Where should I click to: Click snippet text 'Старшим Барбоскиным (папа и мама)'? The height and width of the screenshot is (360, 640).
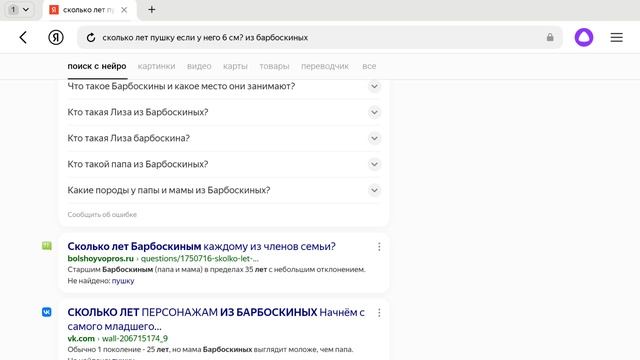pos(134,270)
